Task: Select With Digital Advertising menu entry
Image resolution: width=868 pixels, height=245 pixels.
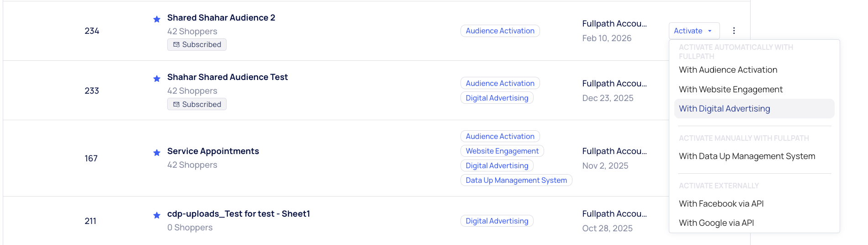Action: click(754, 109)
